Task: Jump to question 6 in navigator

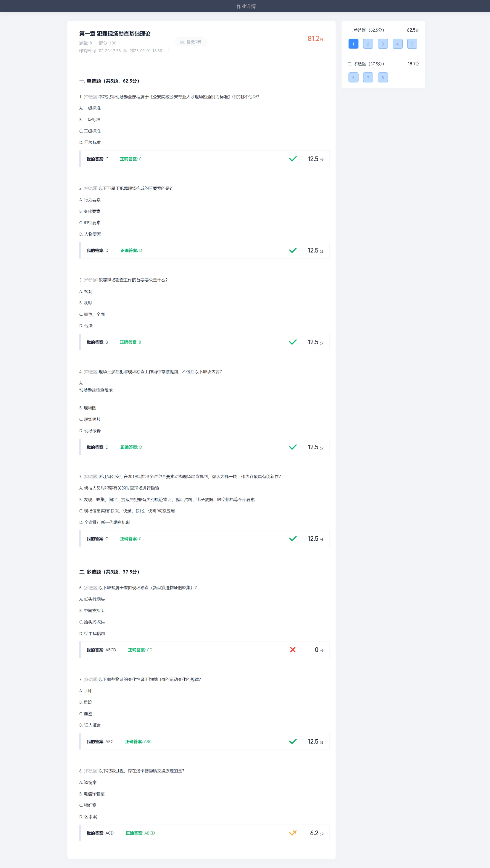Action: 353,78
